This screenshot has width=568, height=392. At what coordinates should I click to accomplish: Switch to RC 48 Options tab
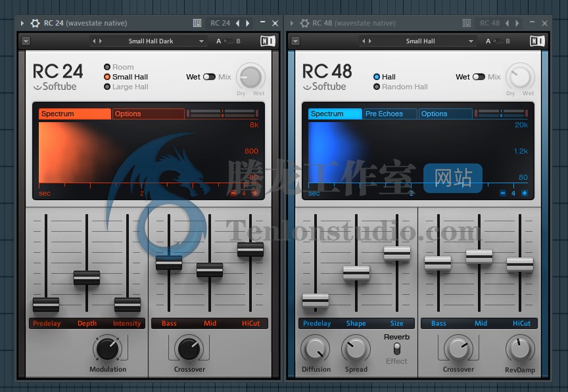tap(446, 114)
